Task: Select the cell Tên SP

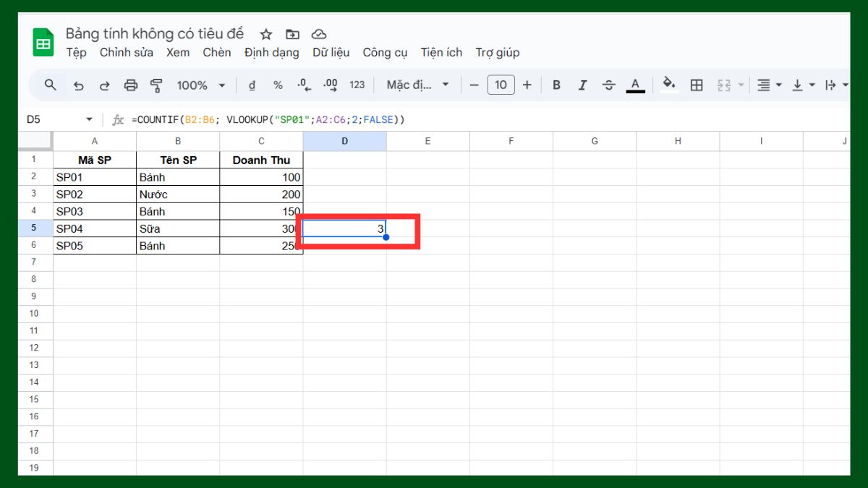Action: 178,160
